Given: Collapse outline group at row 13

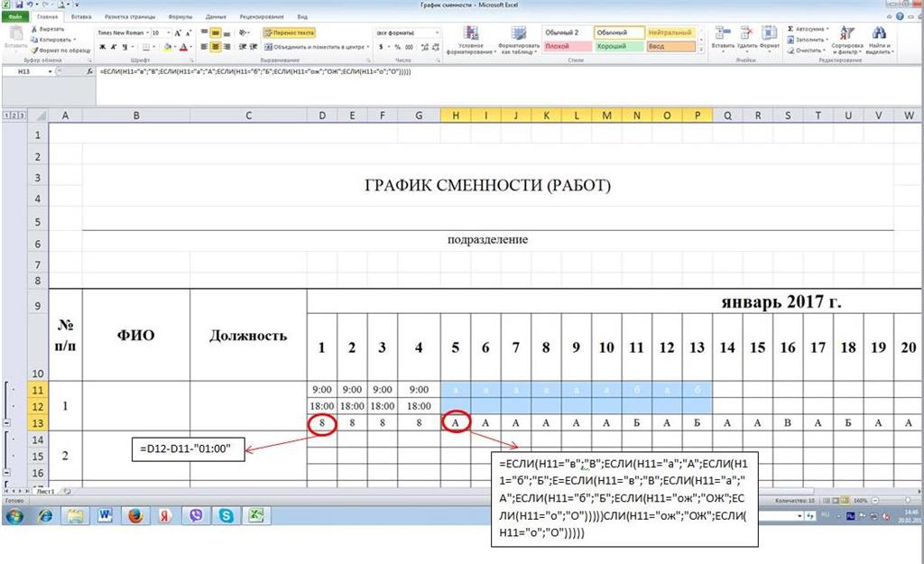Looking at the screenshot, I should point(6,422).
